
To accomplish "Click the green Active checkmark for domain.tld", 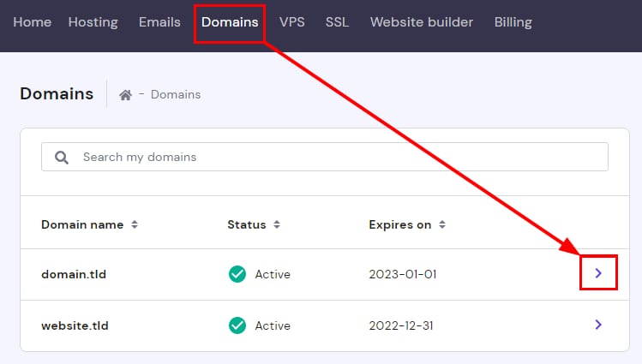I will 237,274.
